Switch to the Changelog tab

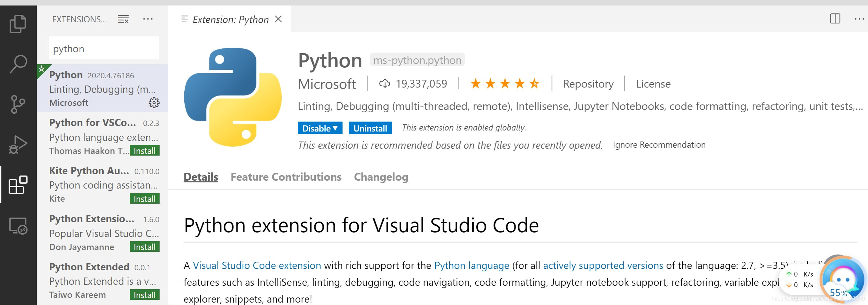(381, 177)
